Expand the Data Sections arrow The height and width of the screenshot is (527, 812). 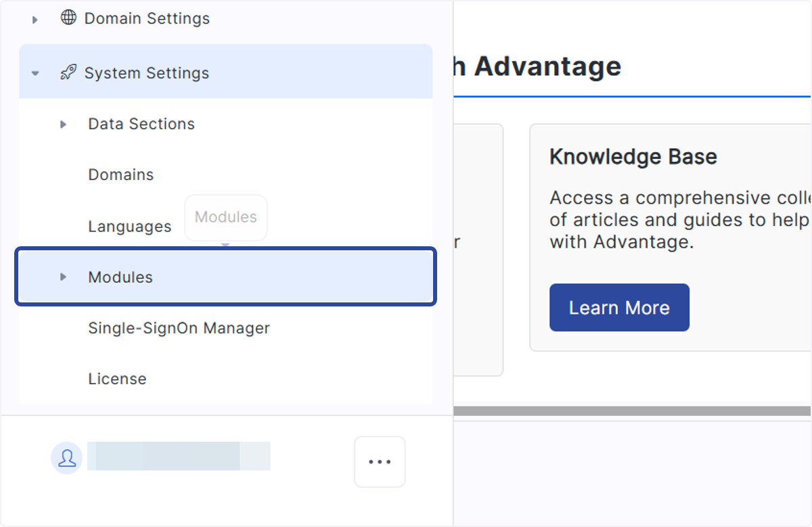pos(64,124)
